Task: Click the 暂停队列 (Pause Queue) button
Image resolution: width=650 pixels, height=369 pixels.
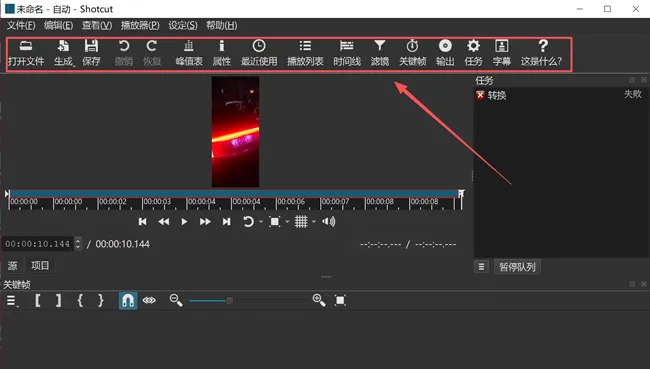Action: pyautogui.click(x=517, y=267)
